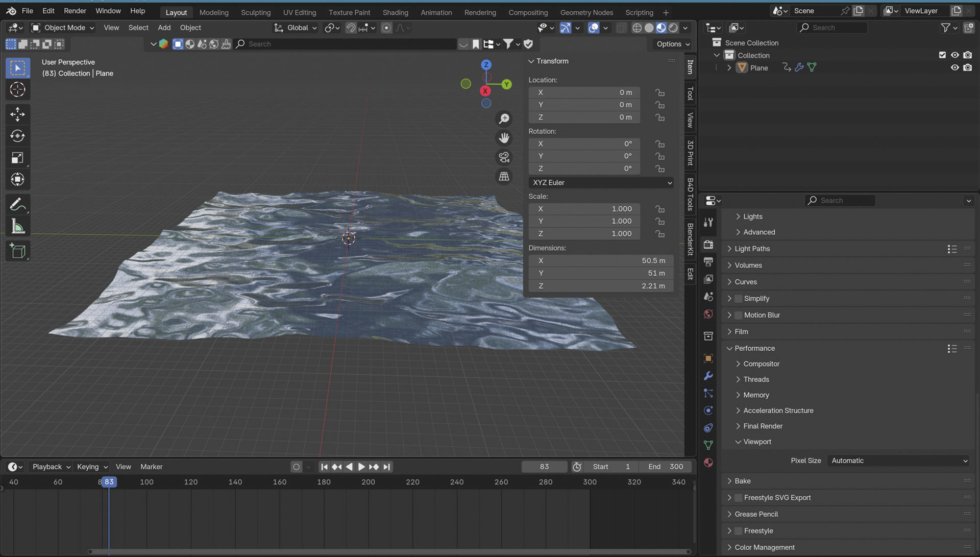Open the XYZ Euler rotation mode dropdown
This screenshot has height=557, width=980.
601,183
